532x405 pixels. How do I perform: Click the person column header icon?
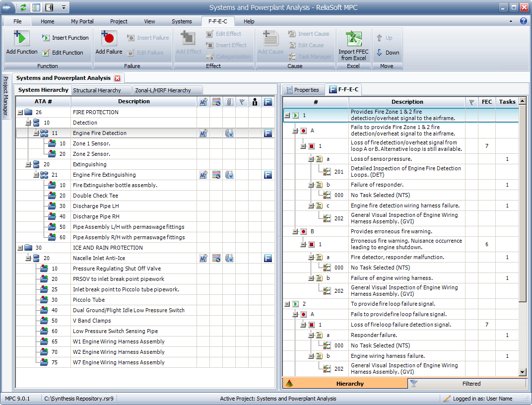tap(255, 101)
